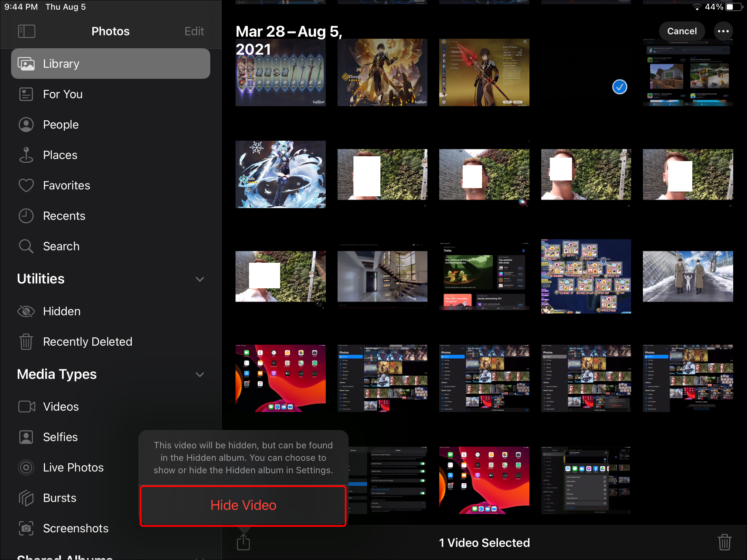Confirm Hide Video in the popup
Image resolution: width=747 pixels, height=560 pixels.
tap(243, 505)
